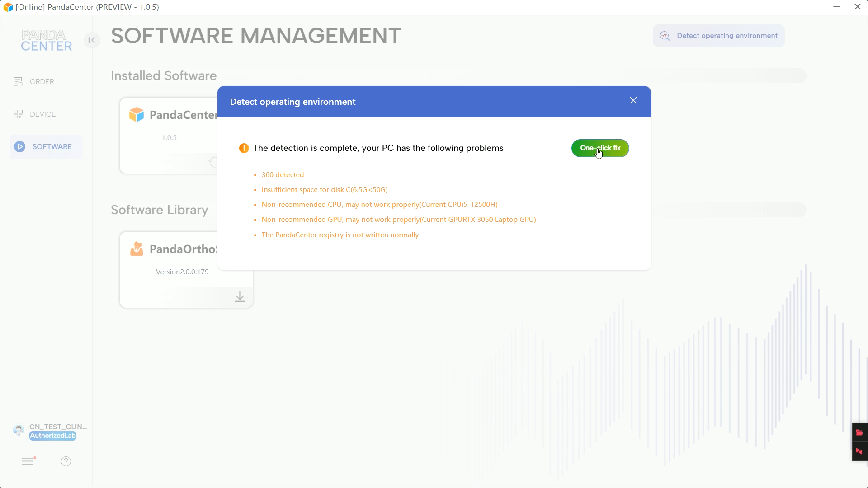Open the Detect operating environment tool

click(718, 36)
